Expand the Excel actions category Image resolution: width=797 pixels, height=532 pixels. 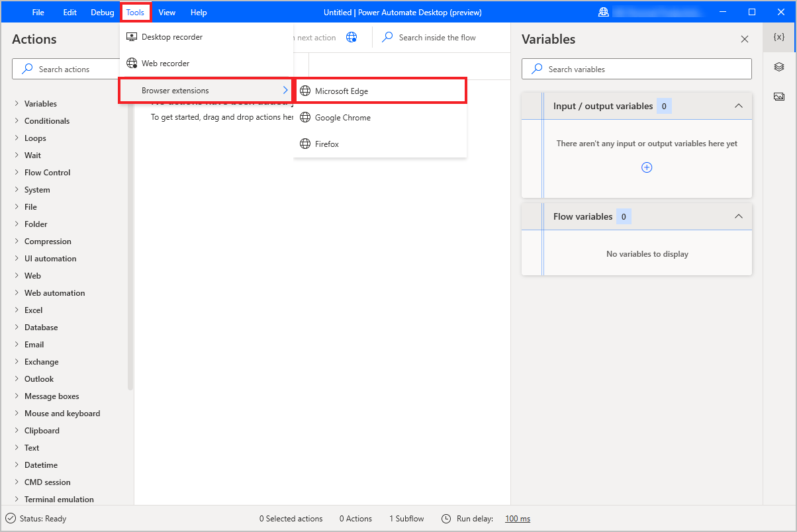click(x=16, y=310)
